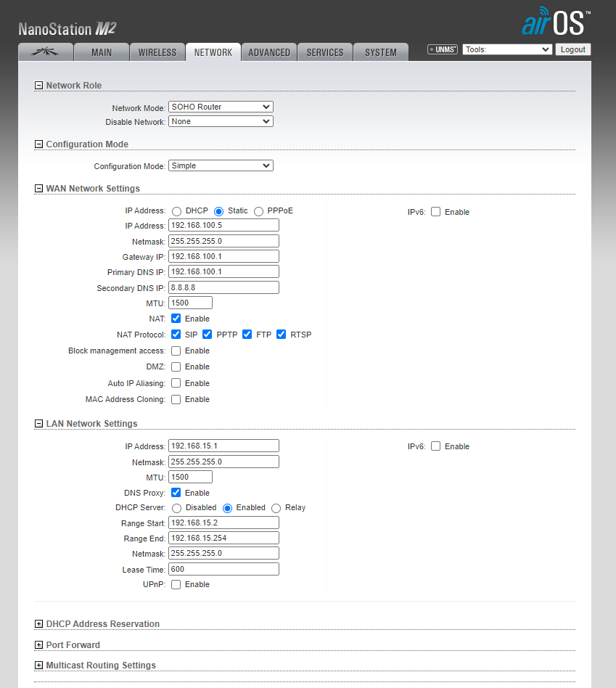Click the LAN Netmask field below IP Address
This screenshot has width=616, height=688.
(x=223, y=462)
